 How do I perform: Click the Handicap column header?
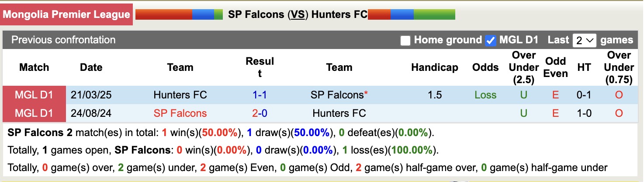click(x=434, y=67)
